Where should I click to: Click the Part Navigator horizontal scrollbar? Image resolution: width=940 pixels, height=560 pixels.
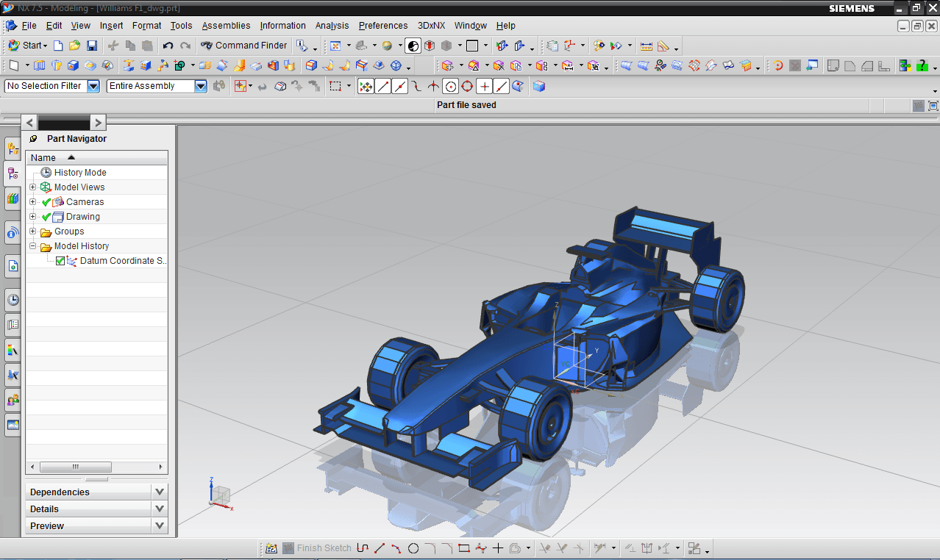tap(76, 467)
